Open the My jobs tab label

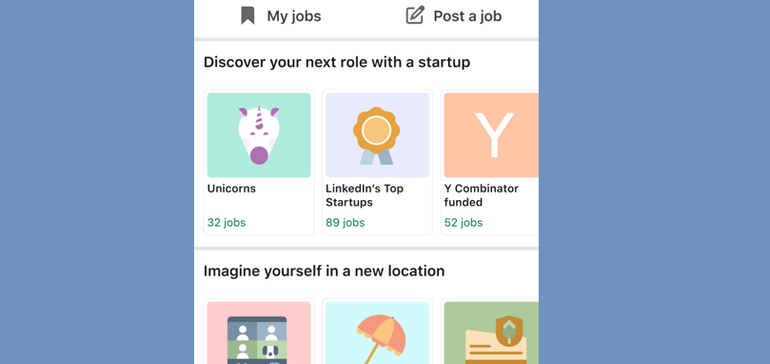[294, 16]
